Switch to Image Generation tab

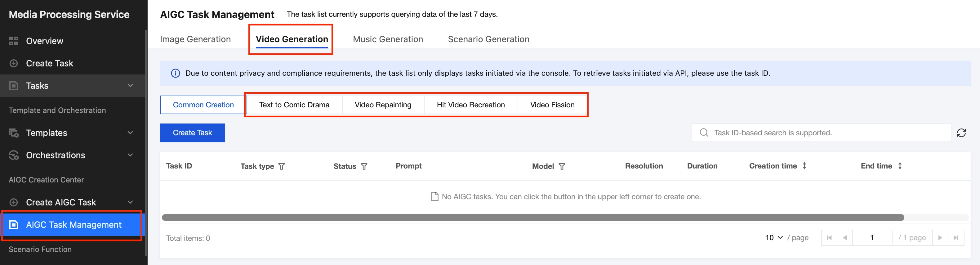[x=195, y=39]
